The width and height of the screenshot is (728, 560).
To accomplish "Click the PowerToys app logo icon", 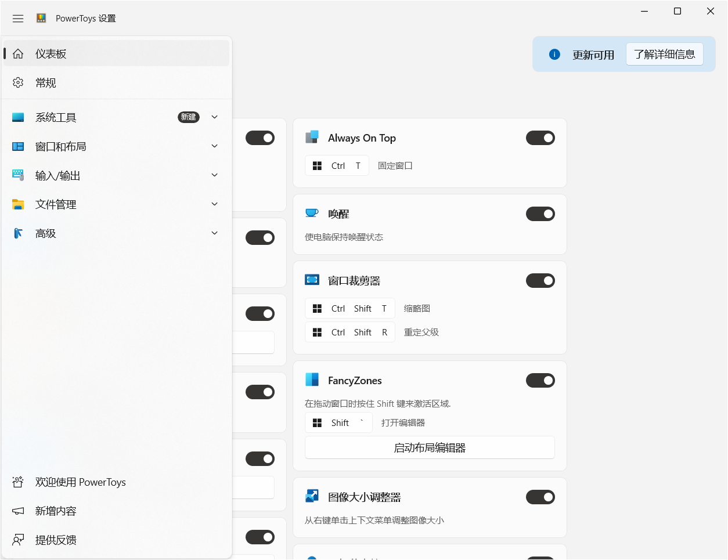I will 41,19.
